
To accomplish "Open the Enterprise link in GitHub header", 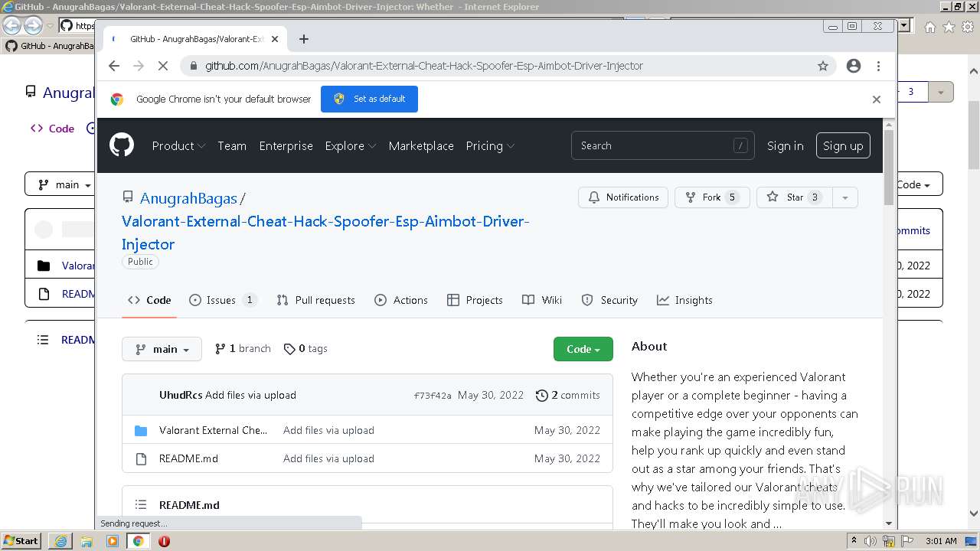I will pyautogui.click(x=286, y=145).
